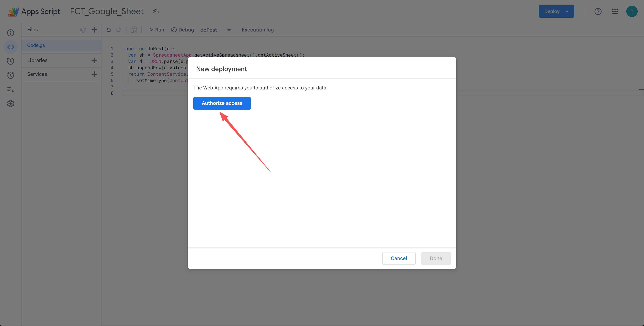
Task: Click the Redo icon
Action: pyautogui.click(x=119, y=30)
